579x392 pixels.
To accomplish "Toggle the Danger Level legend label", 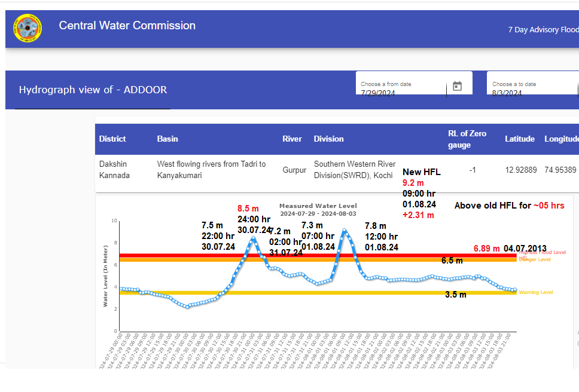I will (537, 259).
